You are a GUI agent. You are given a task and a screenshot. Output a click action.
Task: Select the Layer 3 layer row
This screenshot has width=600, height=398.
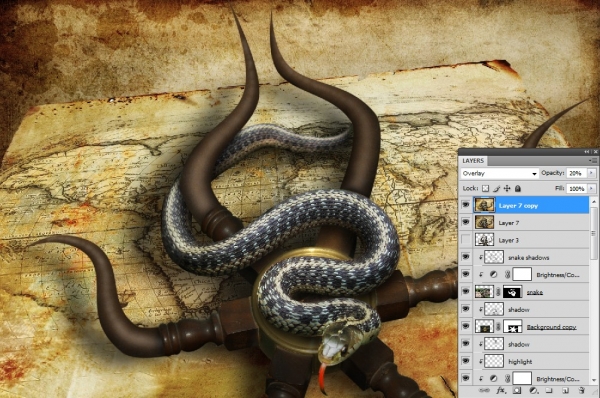point(531,240)
